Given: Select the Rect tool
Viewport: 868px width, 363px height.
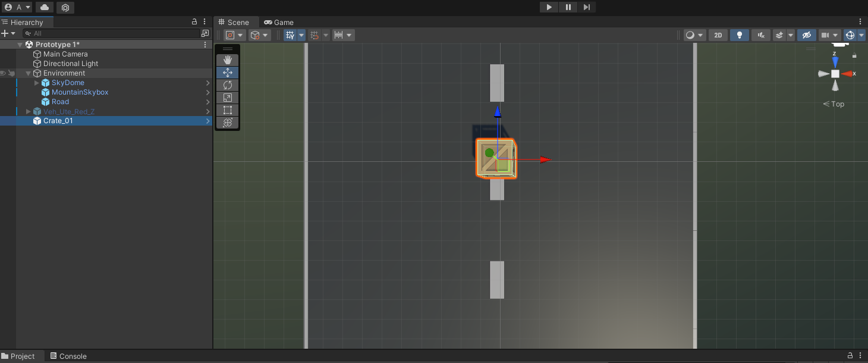Looking at the screenshot, I should [x=227, y=110].
